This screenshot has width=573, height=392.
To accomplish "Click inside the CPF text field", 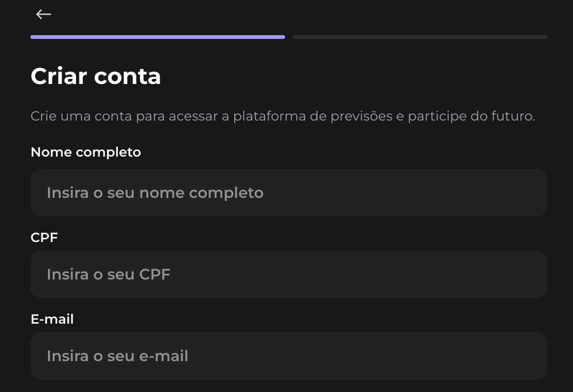I will pyautogui.click(x=289, y=274).
